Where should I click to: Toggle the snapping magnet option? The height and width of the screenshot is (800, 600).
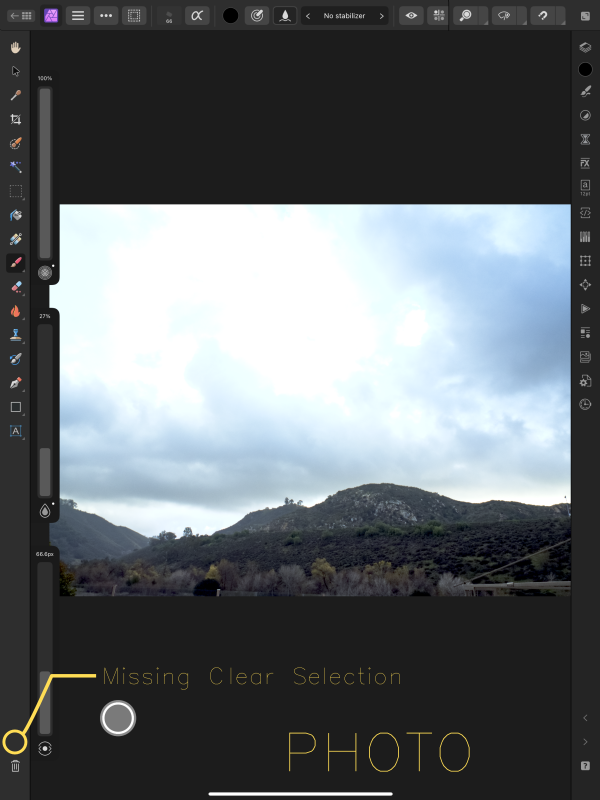coord(543,16)
